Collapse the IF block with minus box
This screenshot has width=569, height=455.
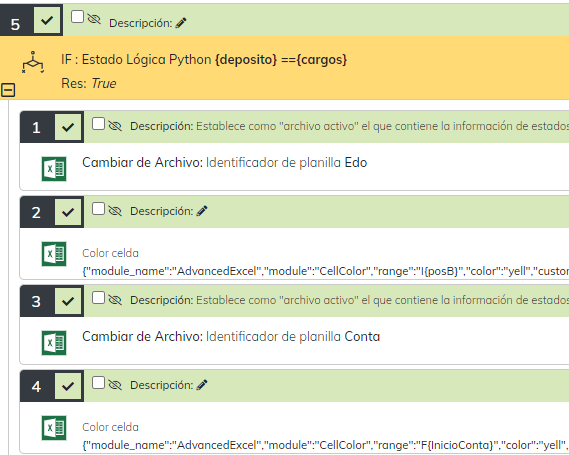tap(8, 90)
